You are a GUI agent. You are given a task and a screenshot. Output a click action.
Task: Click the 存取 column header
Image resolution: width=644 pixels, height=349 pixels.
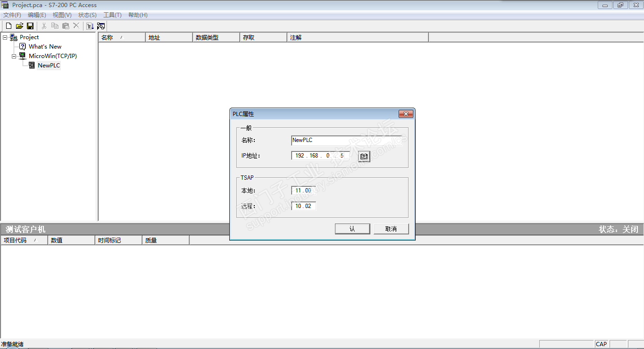pyautogui.click(x=263, y=38)
